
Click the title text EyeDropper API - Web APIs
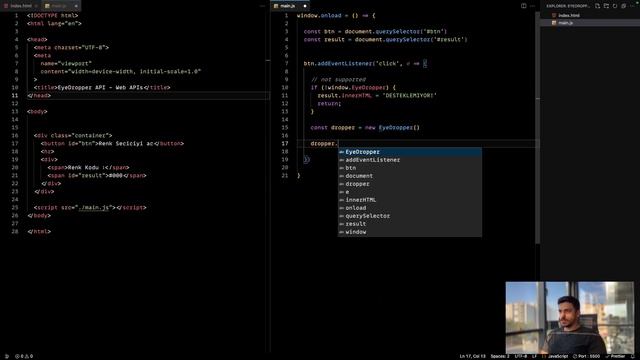click(100, 88)
